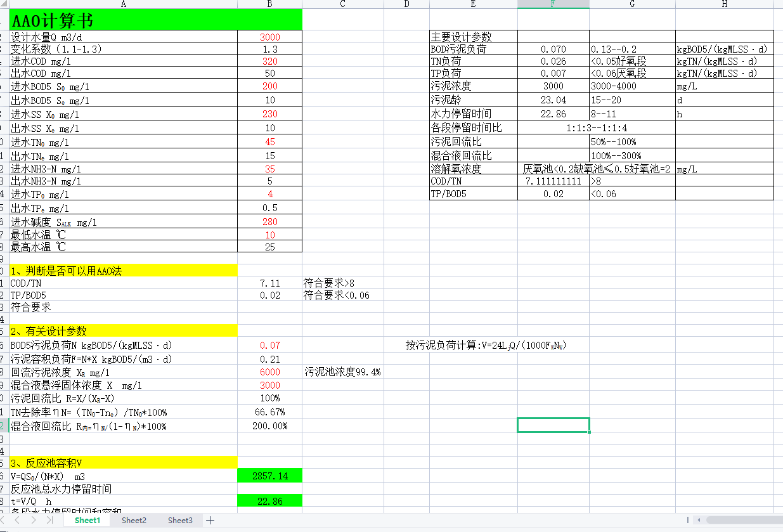The image size is (783, 532).
Task: Select all cells with the corner select-all button
Action: pyautogui.click(x=4, y=4)
